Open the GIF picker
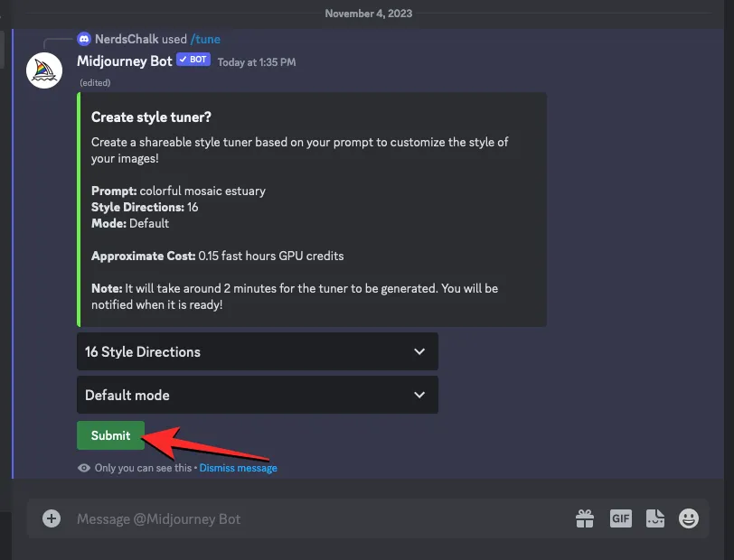 pos(620,518)
